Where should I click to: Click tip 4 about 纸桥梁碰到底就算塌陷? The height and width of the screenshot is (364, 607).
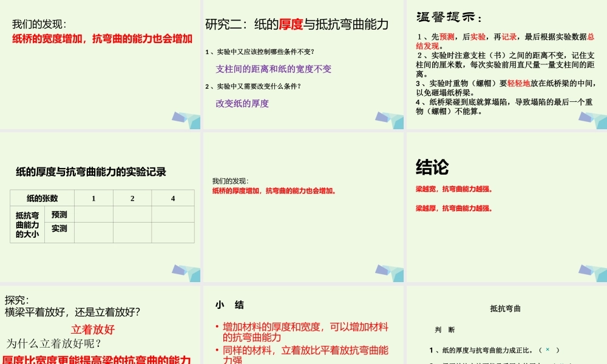click(504, 107)
